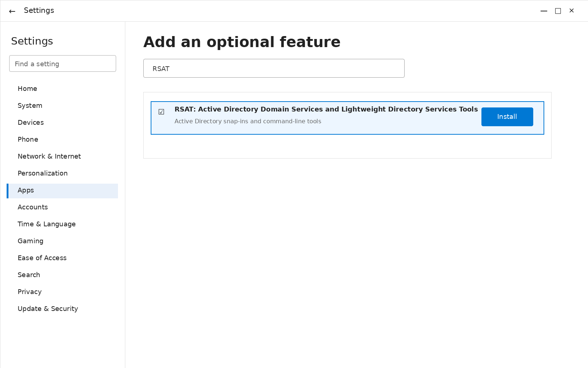The height and width of the screenshot is (368, 588).
Task: Go back using the arrow icon
Action: point(12,11)
